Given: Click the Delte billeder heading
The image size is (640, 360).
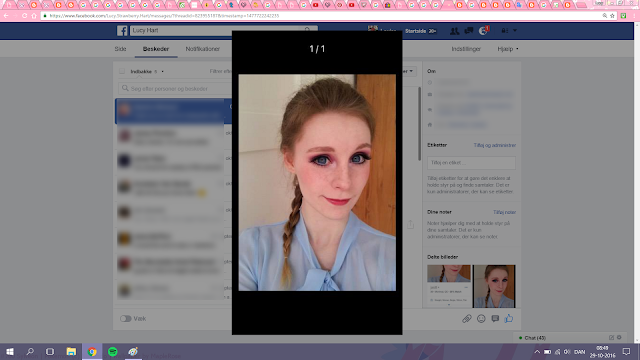Looking at the screenshot, I should coord(442,257).
